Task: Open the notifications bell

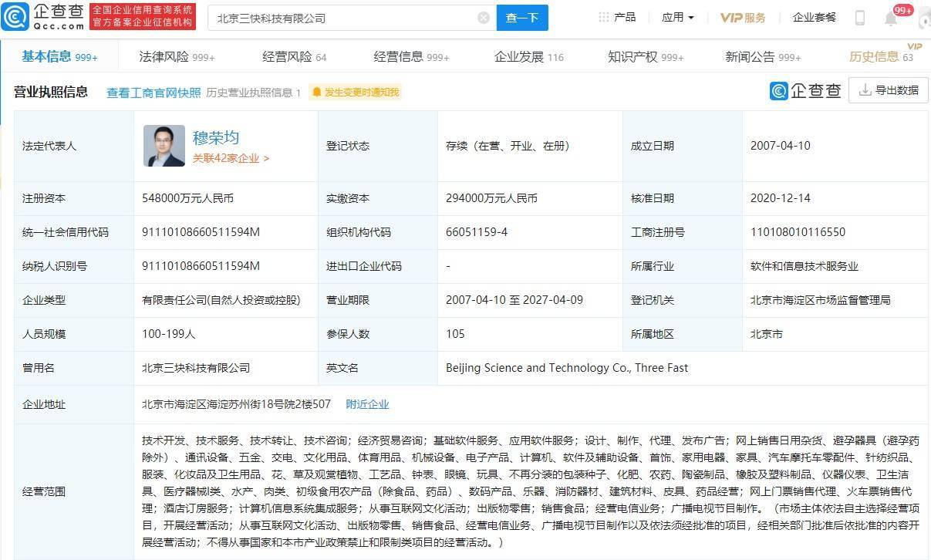Action: 891,18
